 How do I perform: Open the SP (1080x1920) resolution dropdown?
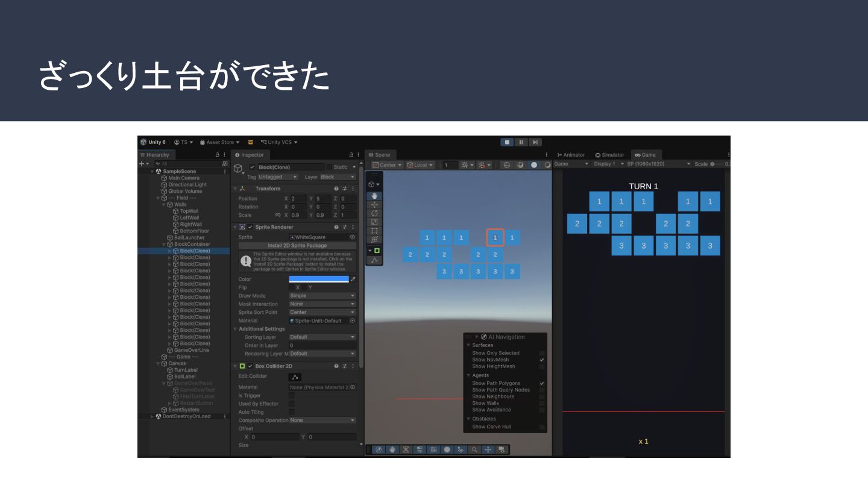click(658, 164)
